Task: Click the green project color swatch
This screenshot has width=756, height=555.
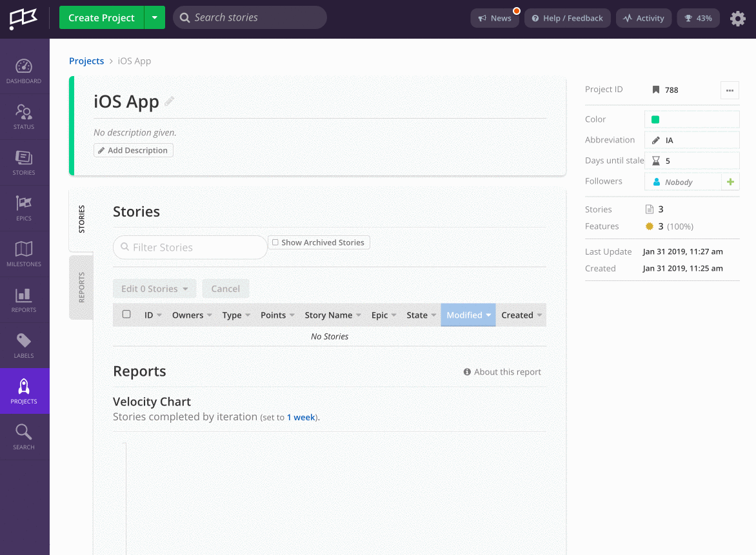Action: click(655, 119)
